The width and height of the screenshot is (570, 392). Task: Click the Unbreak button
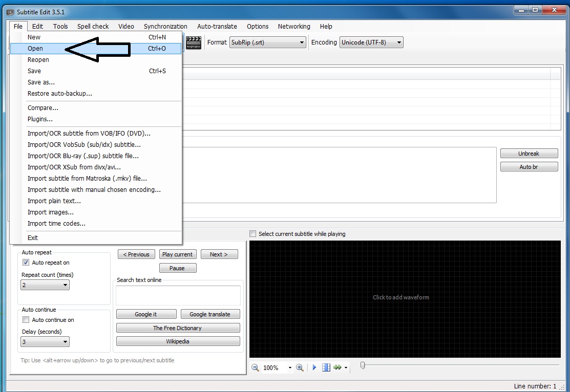coord(529,154)
